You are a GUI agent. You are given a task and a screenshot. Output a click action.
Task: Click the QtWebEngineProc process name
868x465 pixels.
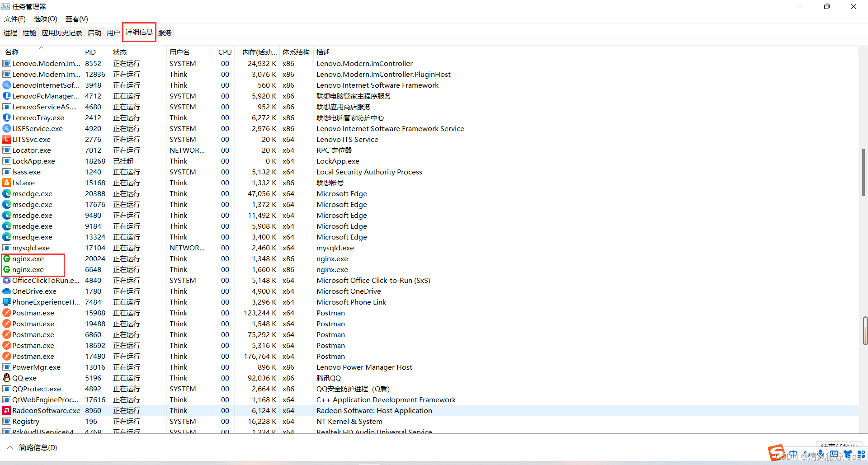point(45,399)
